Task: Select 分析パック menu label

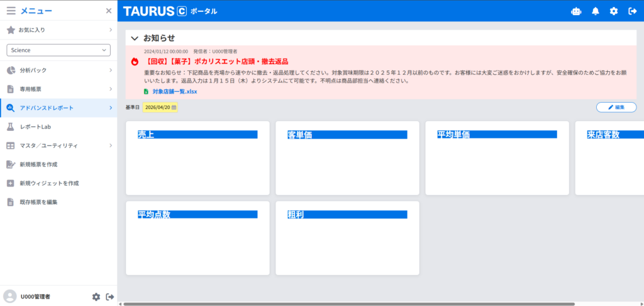Action: 33,71
